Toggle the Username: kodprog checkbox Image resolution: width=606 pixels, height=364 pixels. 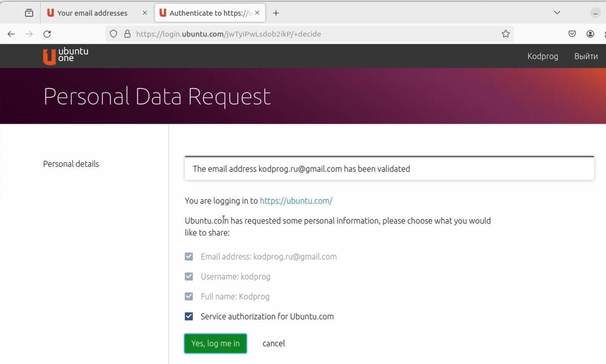pos(189,276)
